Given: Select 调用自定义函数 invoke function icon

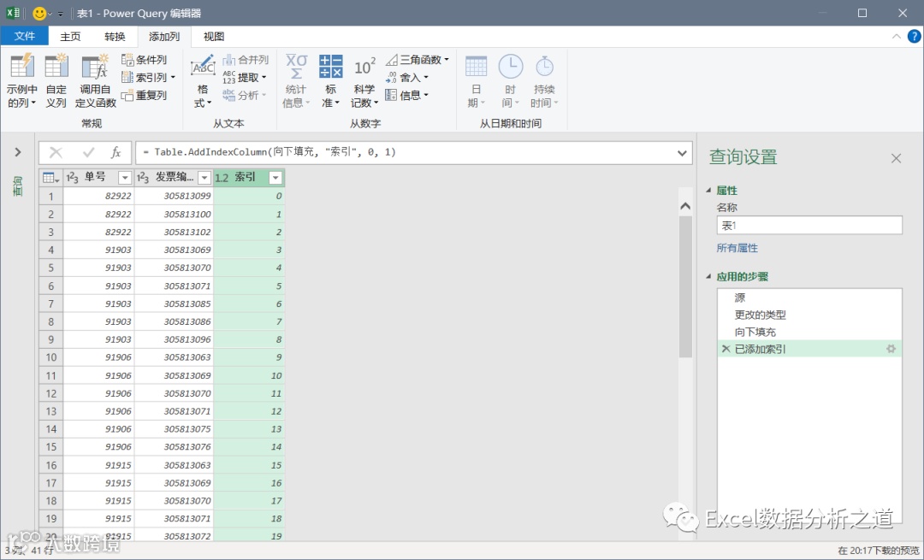Looking at the screenshot, I should 95,80.
